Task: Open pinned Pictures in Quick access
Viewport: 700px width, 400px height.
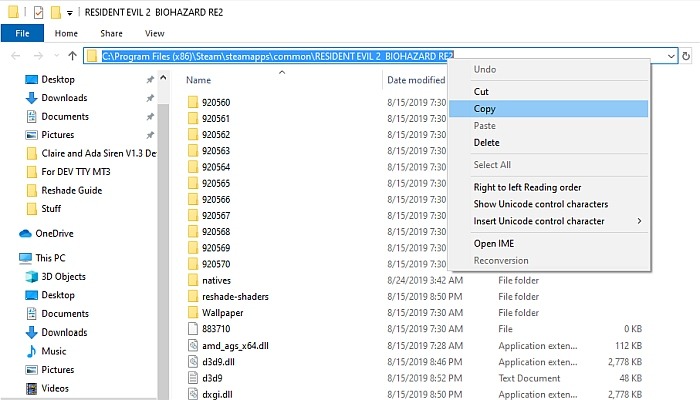Action: (58, 135)
